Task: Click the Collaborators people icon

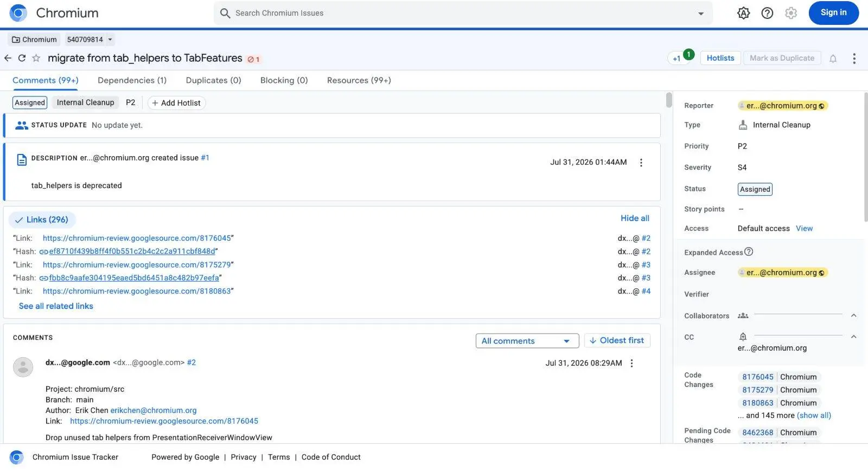Action: (743, 315)
